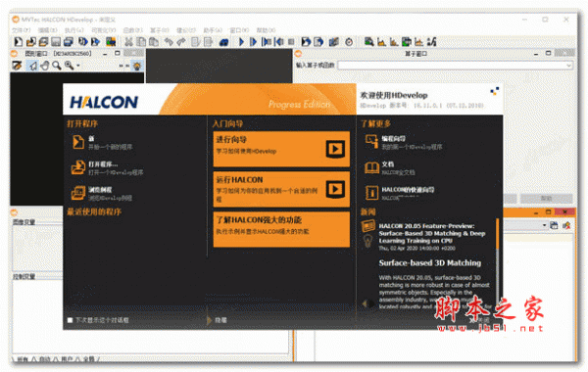Click the Step Into toolbar icon
588x372 pixels.
point(267,41)
